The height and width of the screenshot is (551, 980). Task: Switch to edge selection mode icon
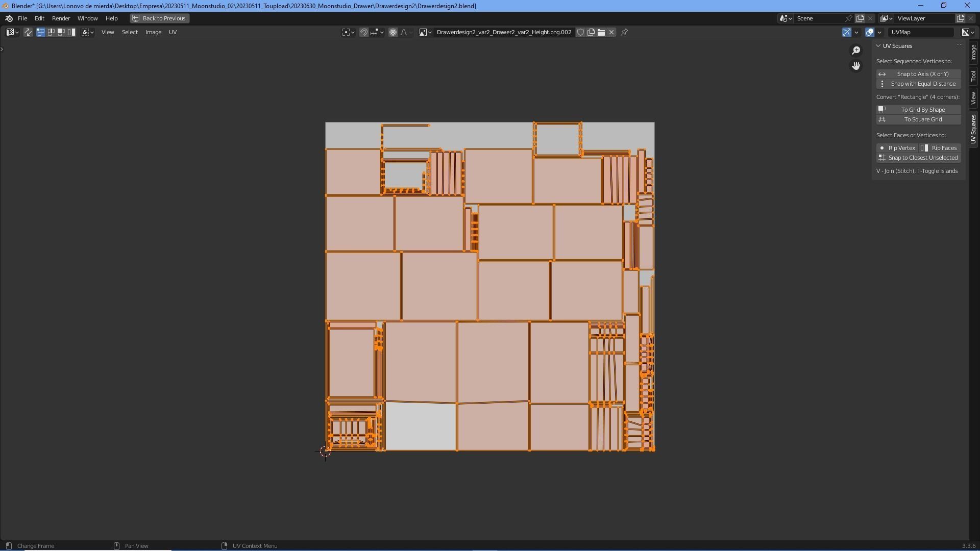click(51, 32)
